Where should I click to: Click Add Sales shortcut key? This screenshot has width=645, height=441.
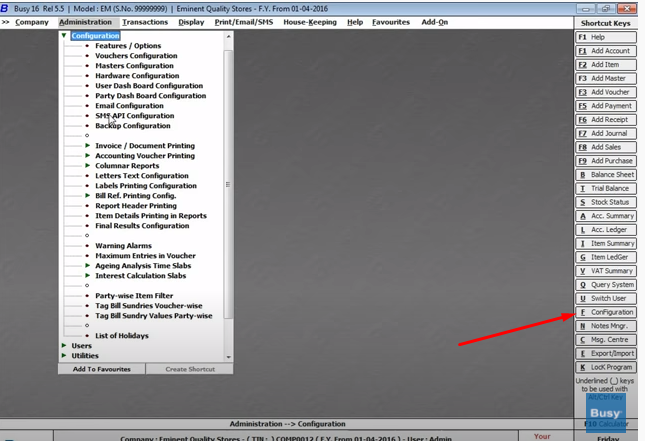606,147
